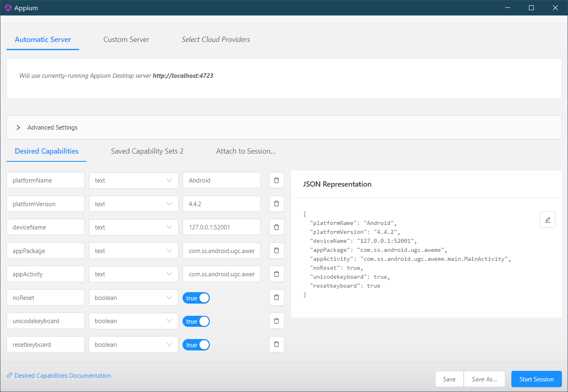Click the deviceName name field
568x392 pixels.
[x=46, y=227]
